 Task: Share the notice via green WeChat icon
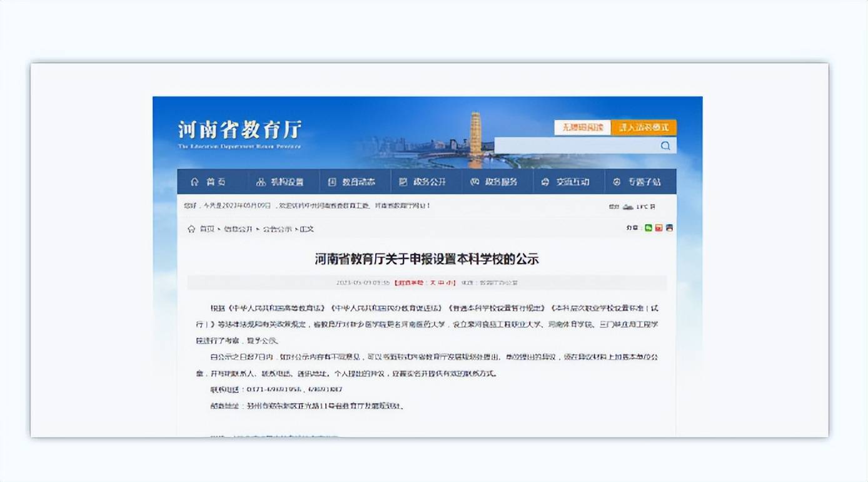point(648,228)
